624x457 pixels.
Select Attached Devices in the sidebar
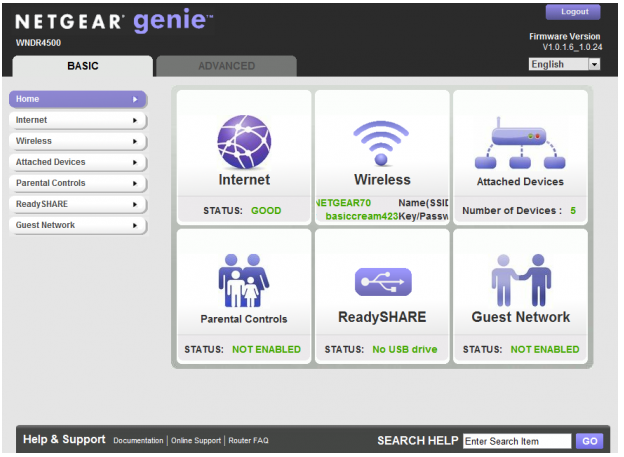pyautogui.click(x=78, y=162)
